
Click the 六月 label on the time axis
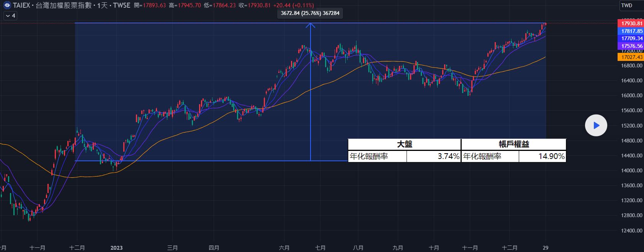click(284, 247)
